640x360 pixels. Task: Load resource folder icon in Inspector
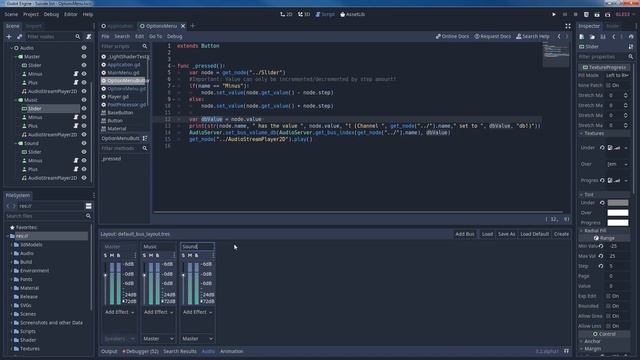point(592,37)
